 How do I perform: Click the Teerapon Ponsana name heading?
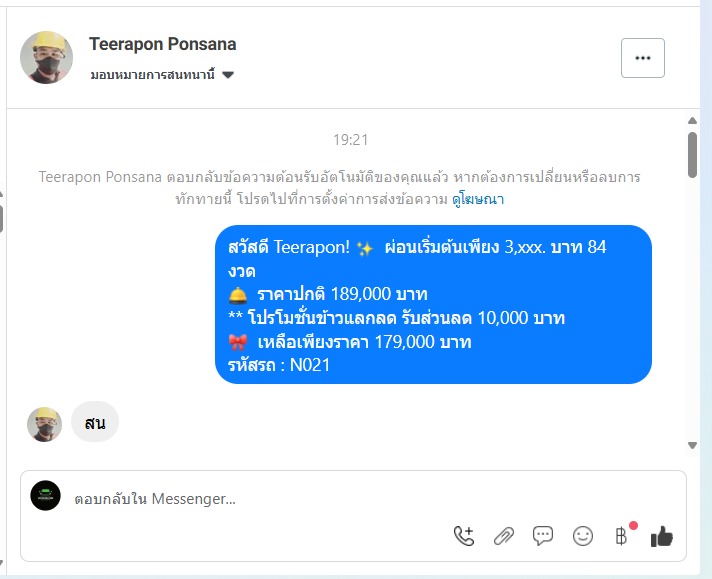coord(163,44)
